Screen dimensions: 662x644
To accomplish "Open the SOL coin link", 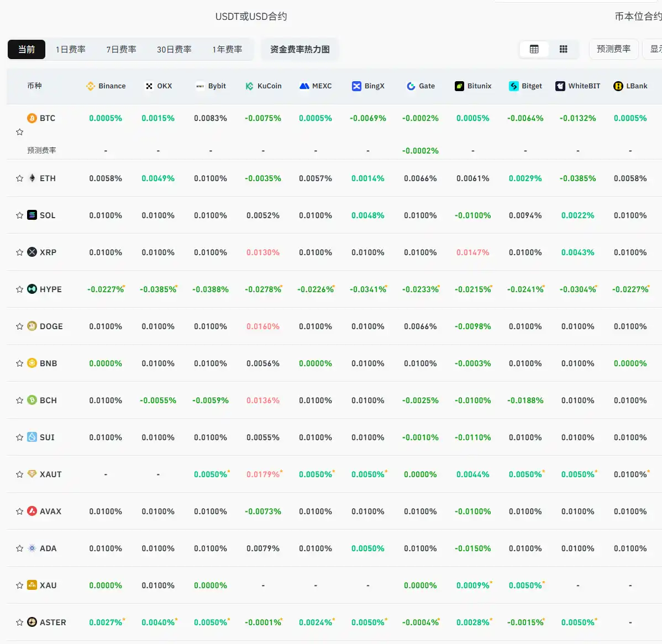I will point(48,215).
